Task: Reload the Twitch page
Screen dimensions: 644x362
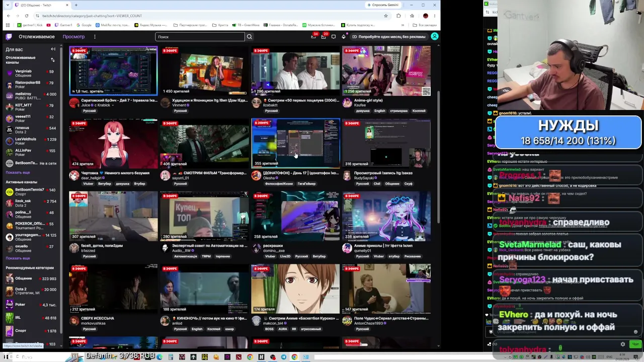Action: [x=27, y=16]
